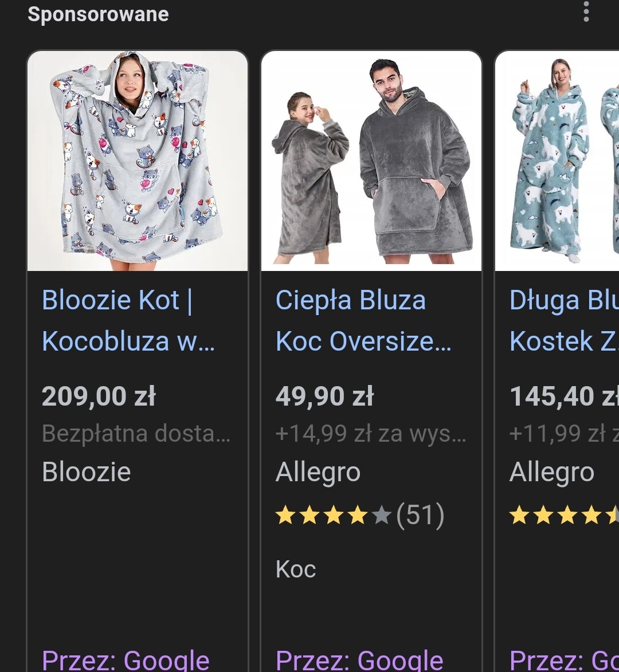Click the Bloozie seller name
Screen dimensions: 619x672
click(x=86, y=472)
